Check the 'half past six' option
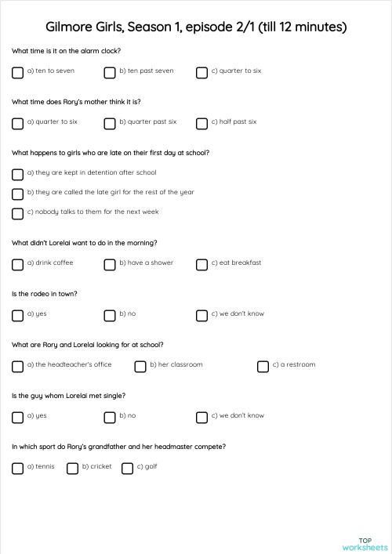Image resolution: width=392 pixels, height=554 pixels. pos(201,124)
